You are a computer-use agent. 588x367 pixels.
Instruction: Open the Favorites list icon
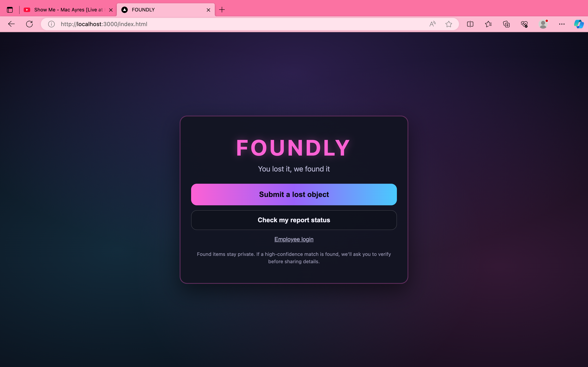click(x=488, y=24)
